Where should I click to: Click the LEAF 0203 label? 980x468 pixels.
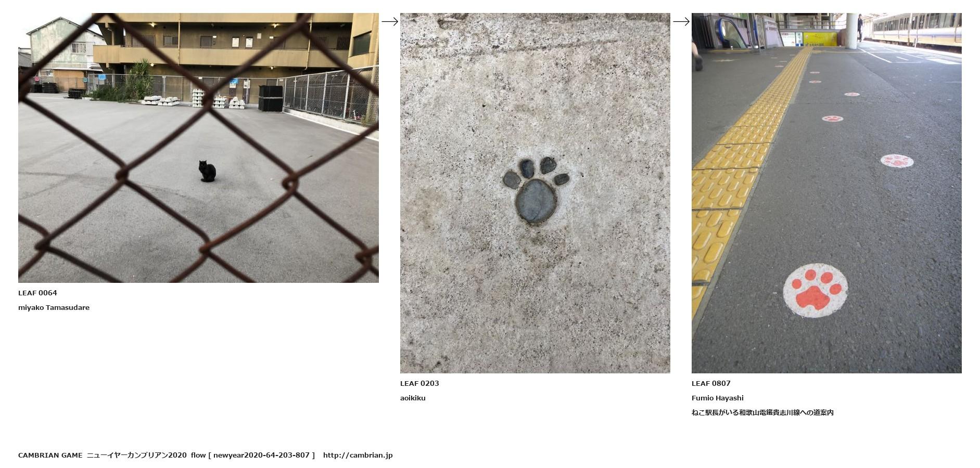419,383
